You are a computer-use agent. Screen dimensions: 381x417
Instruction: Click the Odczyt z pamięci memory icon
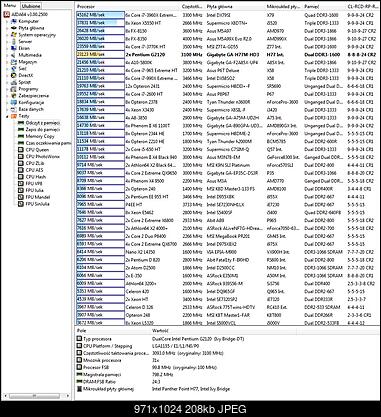[x=21, y=123]
